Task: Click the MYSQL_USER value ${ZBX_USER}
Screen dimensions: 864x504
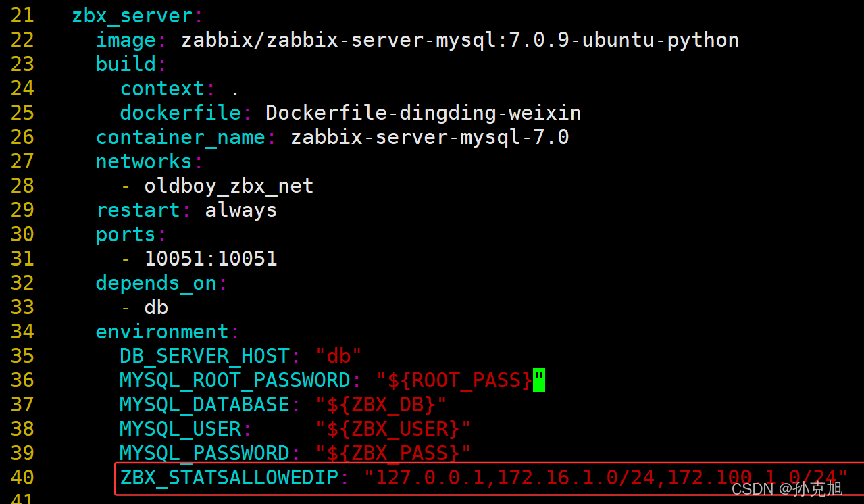Action: 393,429
